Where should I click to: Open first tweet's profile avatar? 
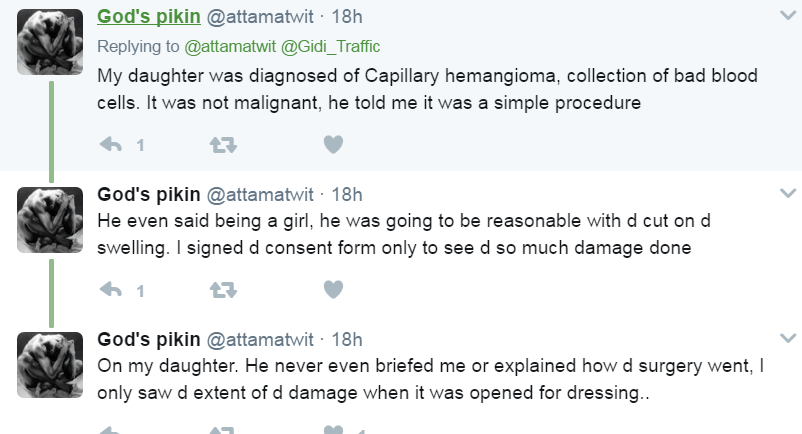50,42
